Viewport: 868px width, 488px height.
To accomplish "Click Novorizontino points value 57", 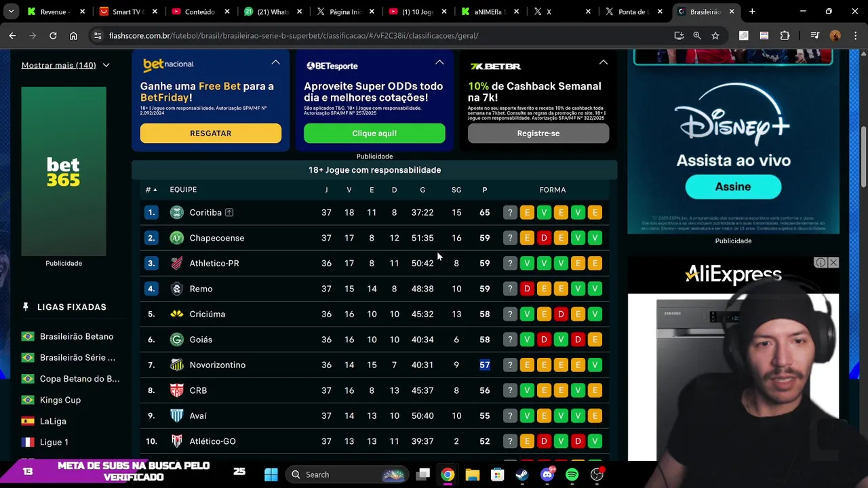I will 484,365.
